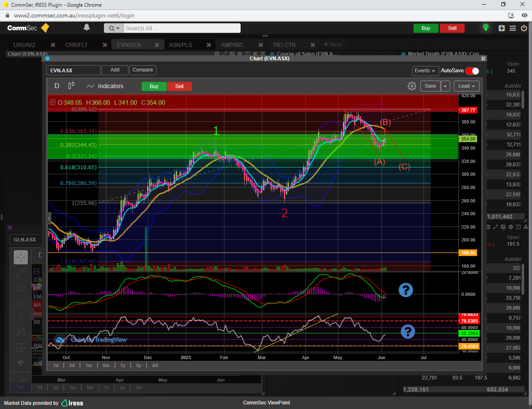532x409 pixels.
Task: Click the power logout icon
Action: coord(524,28)
